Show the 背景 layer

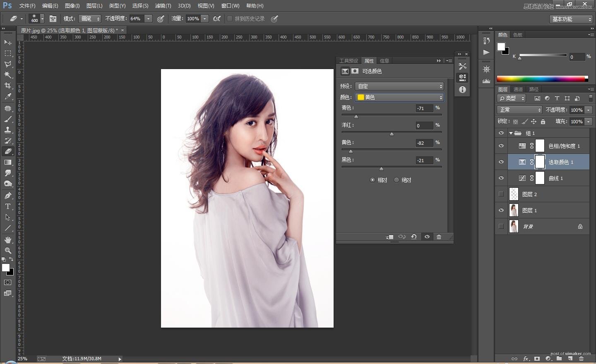[x=501, y=226]
